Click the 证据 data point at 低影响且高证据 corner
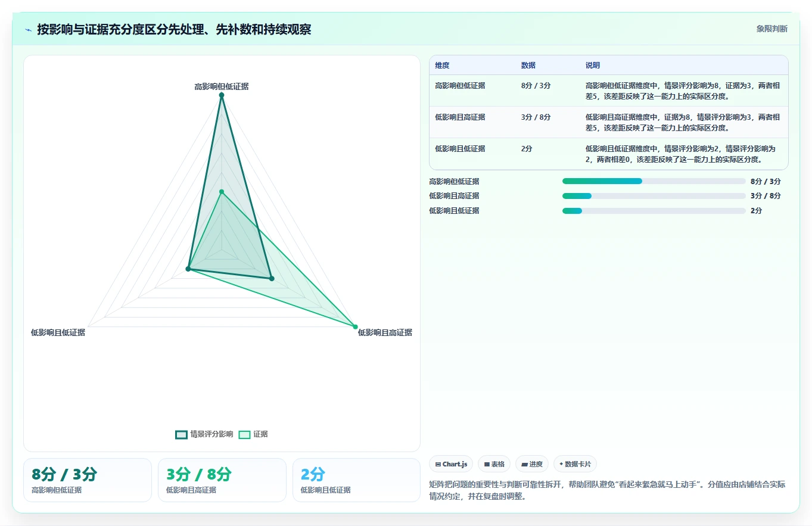 click(355, 326)
